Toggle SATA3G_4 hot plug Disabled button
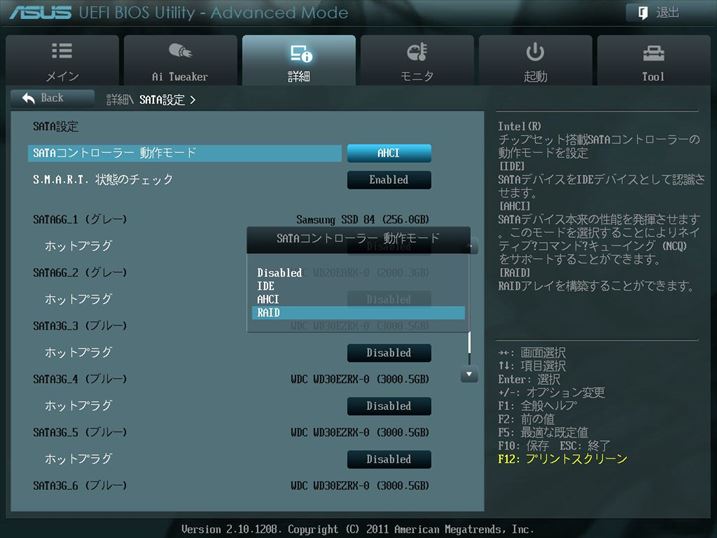Image resolution: width=717 pixels, height=538 pixels. click(389, 406)
